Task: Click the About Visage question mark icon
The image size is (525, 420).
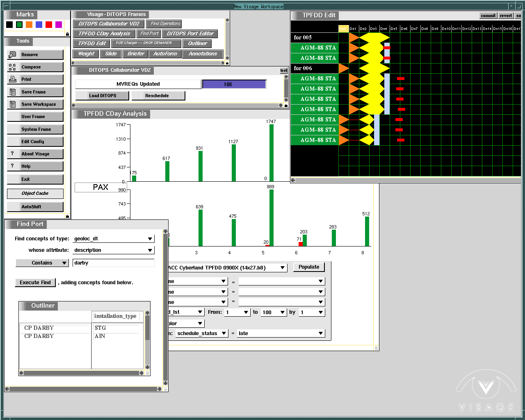Action: point(12,153)
